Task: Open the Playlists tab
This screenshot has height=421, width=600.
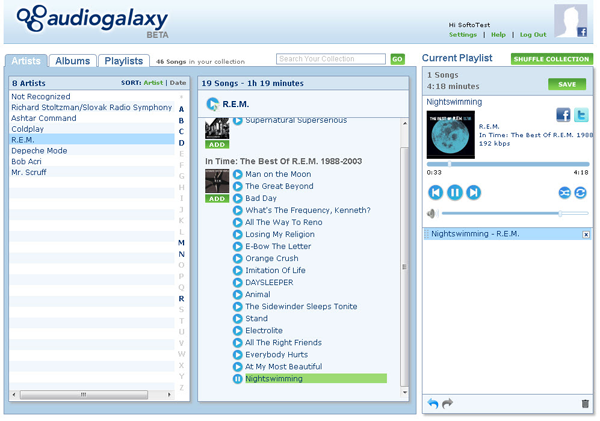Action: 124,61
